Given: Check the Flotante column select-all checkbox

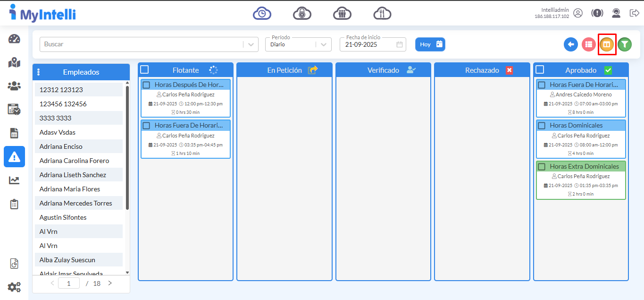Looking at the screenshot, I should click(x=145, y=70).
